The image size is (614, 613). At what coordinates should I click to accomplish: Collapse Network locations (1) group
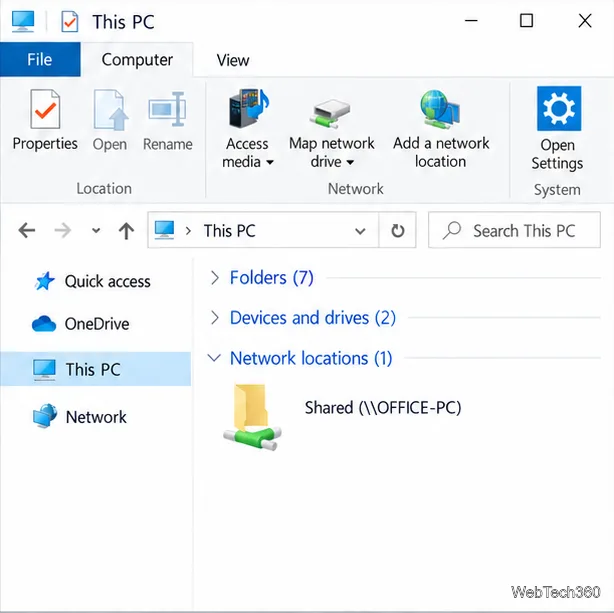214,358
